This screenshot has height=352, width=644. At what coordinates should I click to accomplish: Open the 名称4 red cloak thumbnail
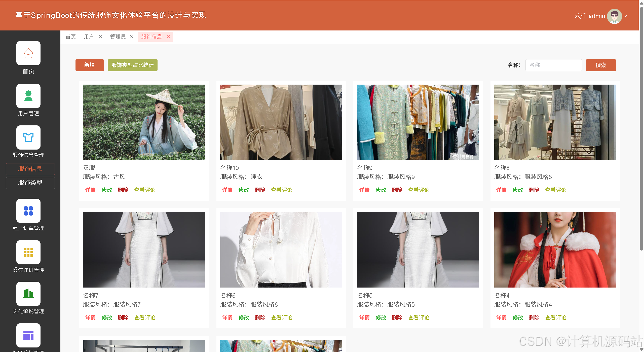[555, 250]
